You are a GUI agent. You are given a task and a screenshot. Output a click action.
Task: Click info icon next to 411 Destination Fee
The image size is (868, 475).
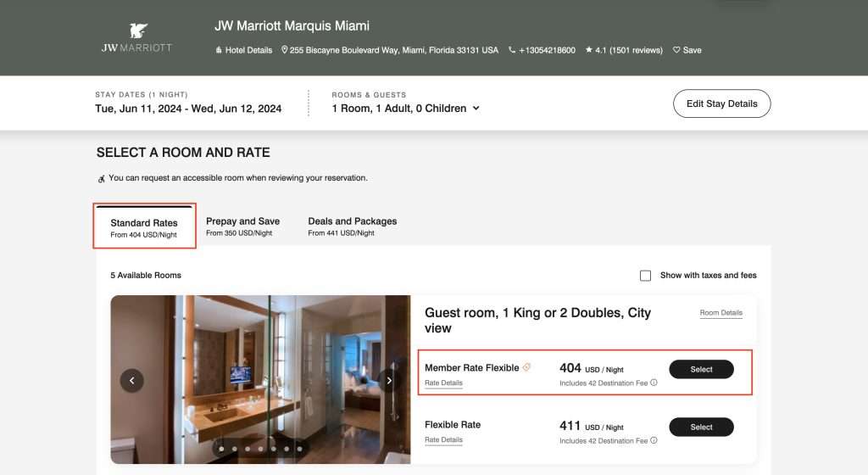654,440
